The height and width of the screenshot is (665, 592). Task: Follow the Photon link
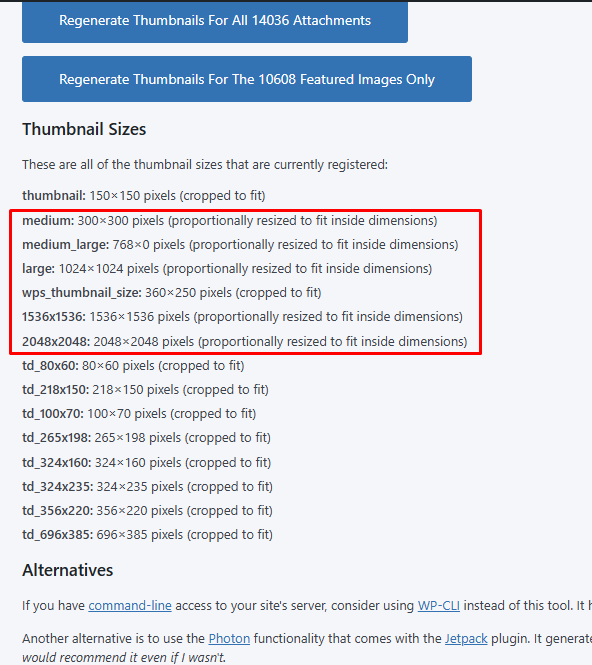click(229, 639)
